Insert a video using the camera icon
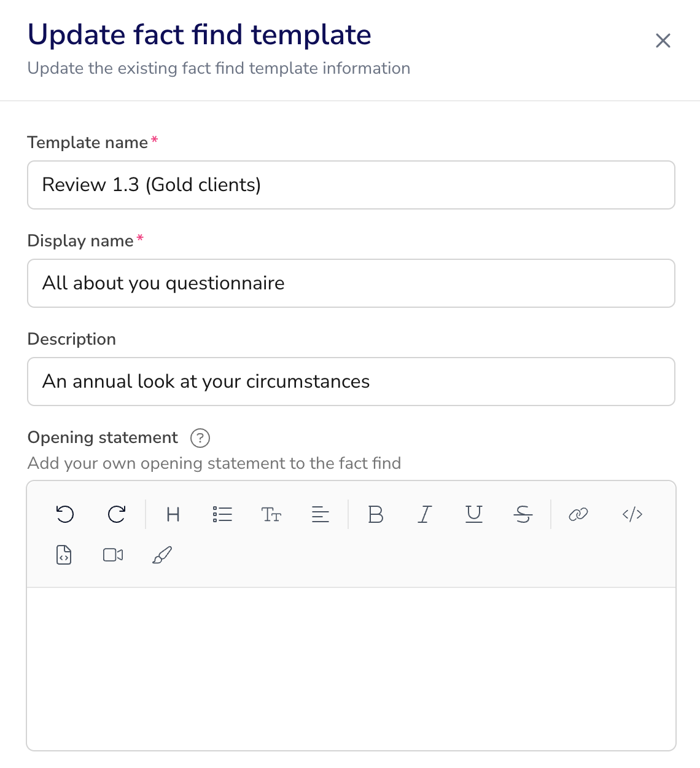Viewport: 700px width, 768px height. tap(113, 555)
